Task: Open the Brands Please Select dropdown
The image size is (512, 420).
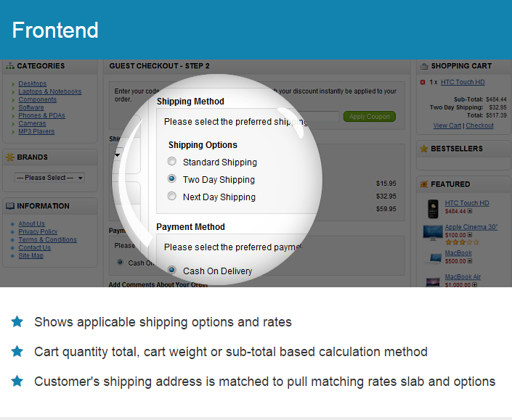Action: [49, 178]
